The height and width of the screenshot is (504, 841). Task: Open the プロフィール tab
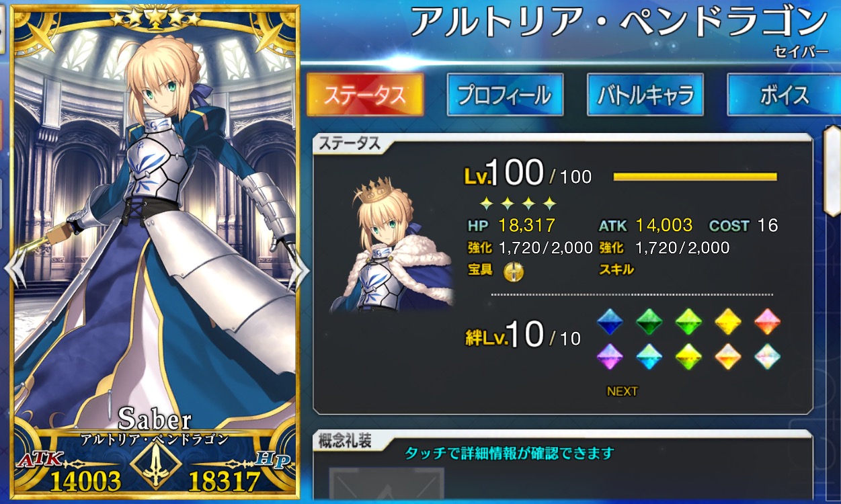pos(505,95)
